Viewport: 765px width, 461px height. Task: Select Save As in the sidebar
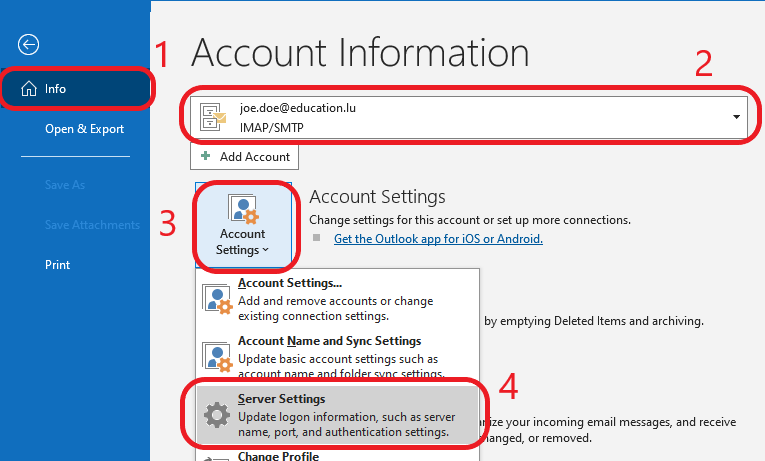(64, 185)
